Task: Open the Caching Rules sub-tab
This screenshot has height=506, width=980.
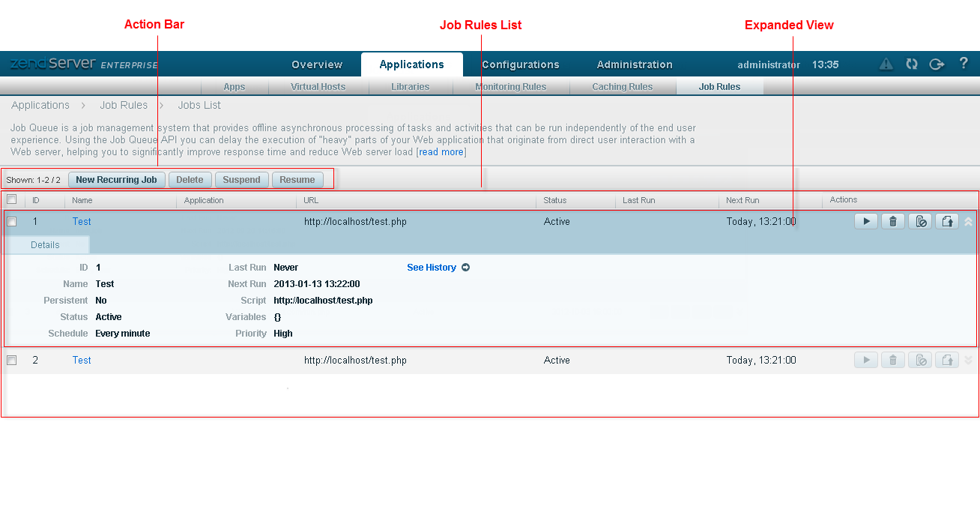Action: point(622,87)
